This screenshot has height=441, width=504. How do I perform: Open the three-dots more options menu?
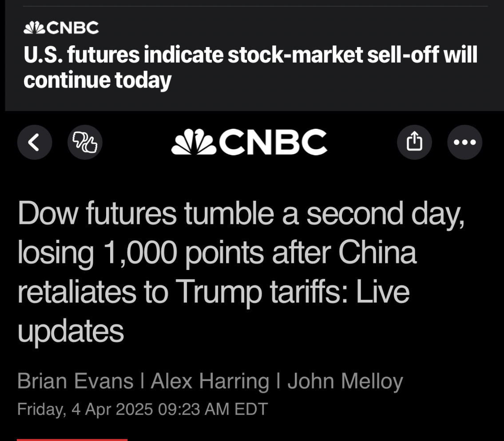pyautogui.click(x=464, y=142)
